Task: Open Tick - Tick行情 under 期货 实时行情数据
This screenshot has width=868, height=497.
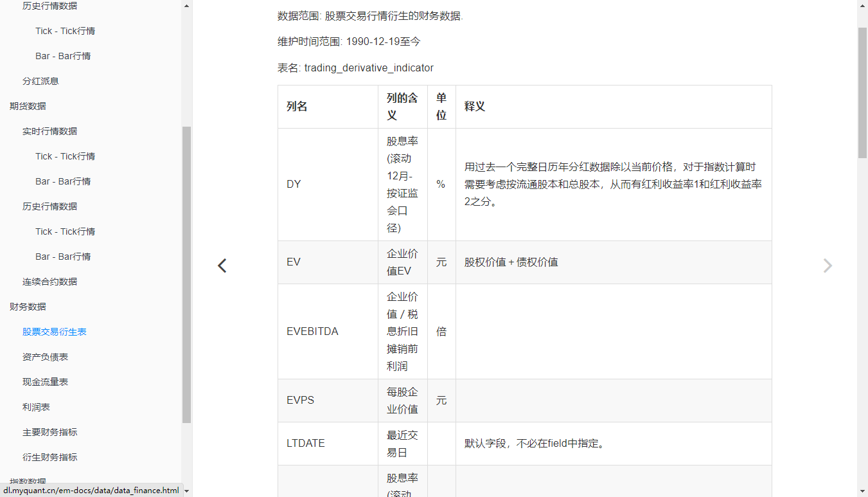Action: tap(65, 156)
